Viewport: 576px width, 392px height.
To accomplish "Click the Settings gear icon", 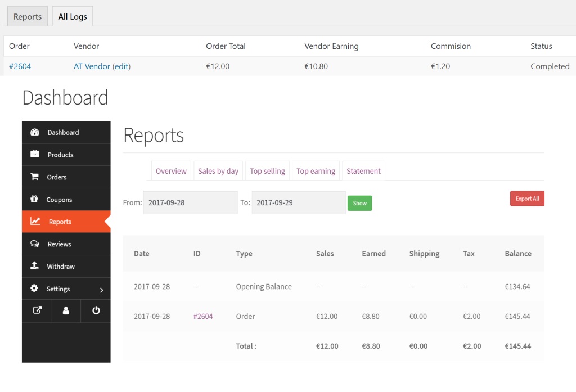I will click(x=34, y=288).
